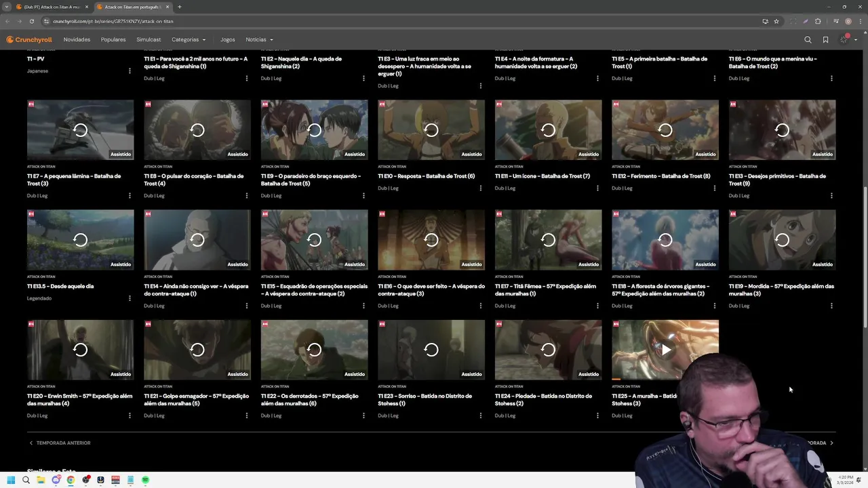This screenshot has width=868, height=488.
Task: Open more options for episode T1 E24
Action: click(x=597, y=415)
